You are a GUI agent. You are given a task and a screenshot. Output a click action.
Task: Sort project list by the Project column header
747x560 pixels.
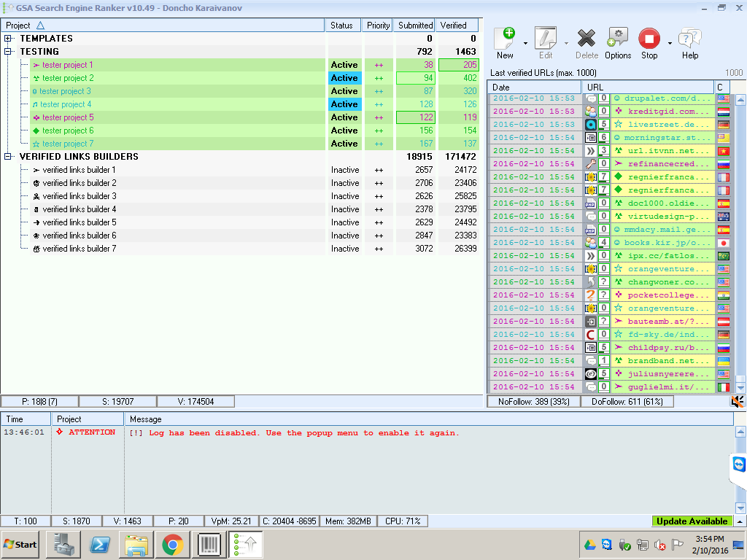(x=163, y=26)
